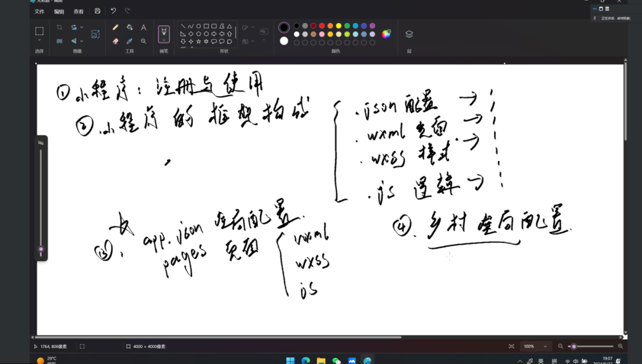The width and height of the screenshot is (642, 364).
Task: Choose the orange color swatch
Action: tap(330, 26)
